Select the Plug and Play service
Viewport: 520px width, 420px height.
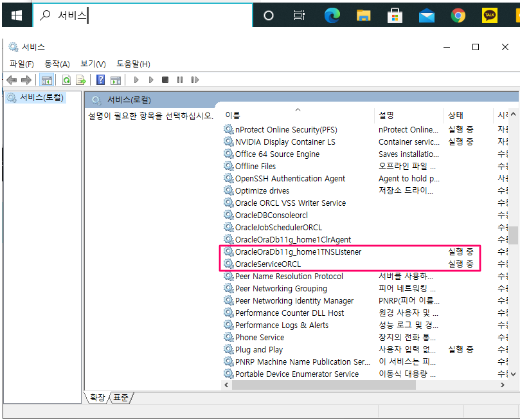click(259, 350)
